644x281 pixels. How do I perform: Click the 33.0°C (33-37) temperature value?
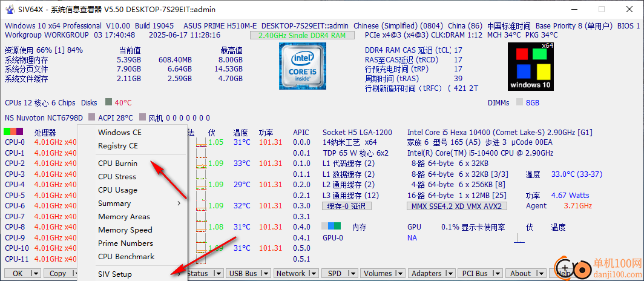(x=577, y=174)
